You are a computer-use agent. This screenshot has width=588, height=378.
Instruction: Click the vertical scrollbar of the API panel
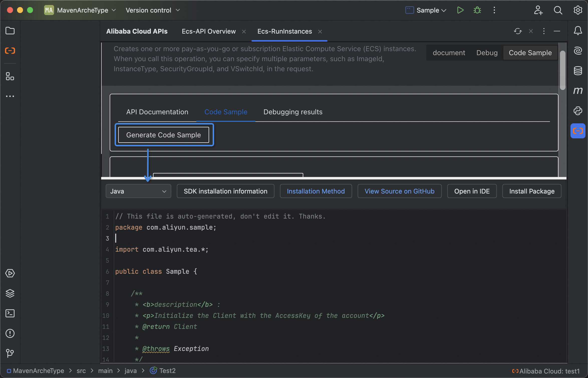point(562,70)
